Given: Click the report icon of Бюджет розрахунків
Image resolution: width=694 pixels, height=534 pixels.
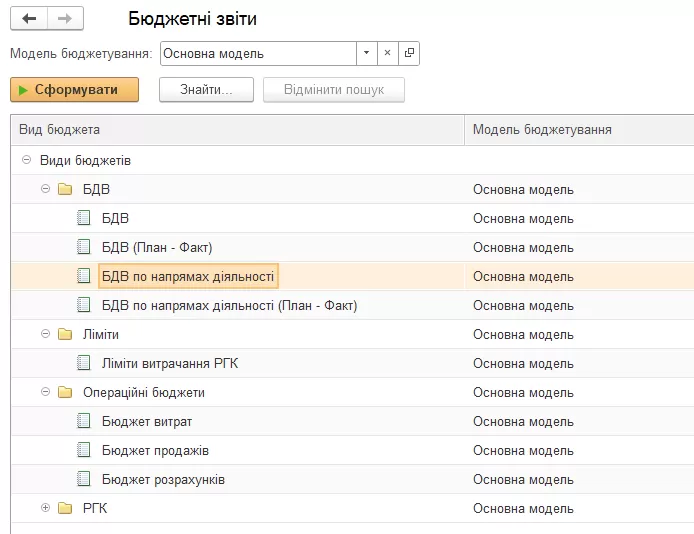Looking at the screenshot, I should (84, 478).
